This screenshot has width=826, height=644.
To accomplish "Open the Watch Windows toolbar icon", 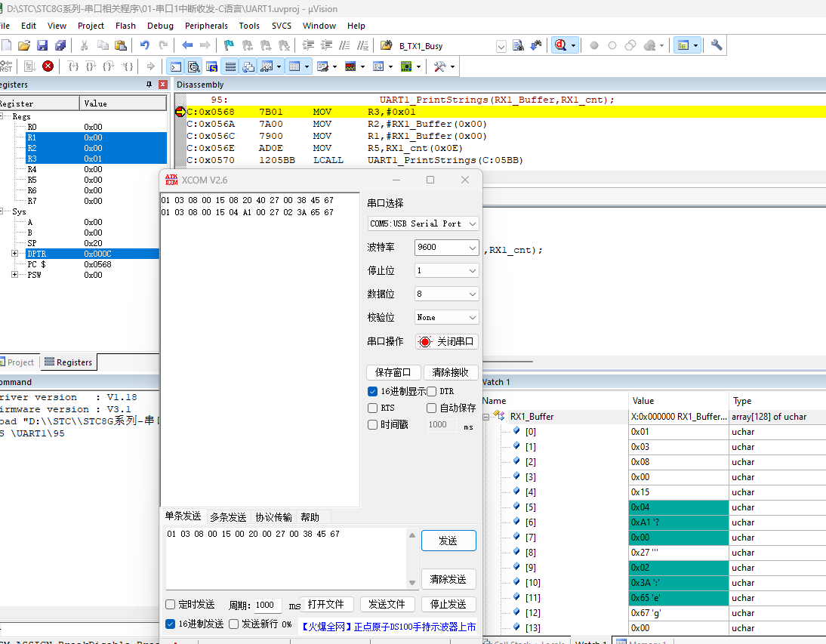I will (267, 66).
